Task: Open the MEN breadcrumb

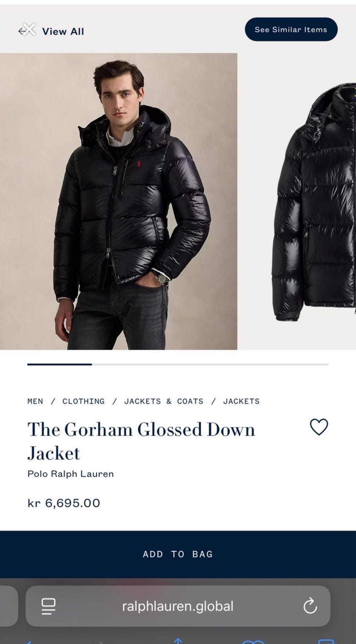Action: [35, 401]
